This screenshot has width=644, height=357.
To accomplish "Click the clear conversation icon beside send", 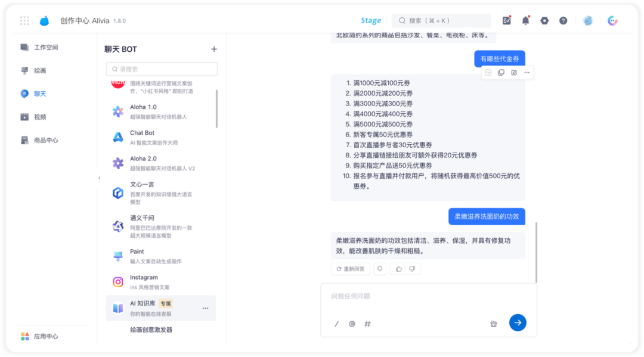I will point(494,324).
